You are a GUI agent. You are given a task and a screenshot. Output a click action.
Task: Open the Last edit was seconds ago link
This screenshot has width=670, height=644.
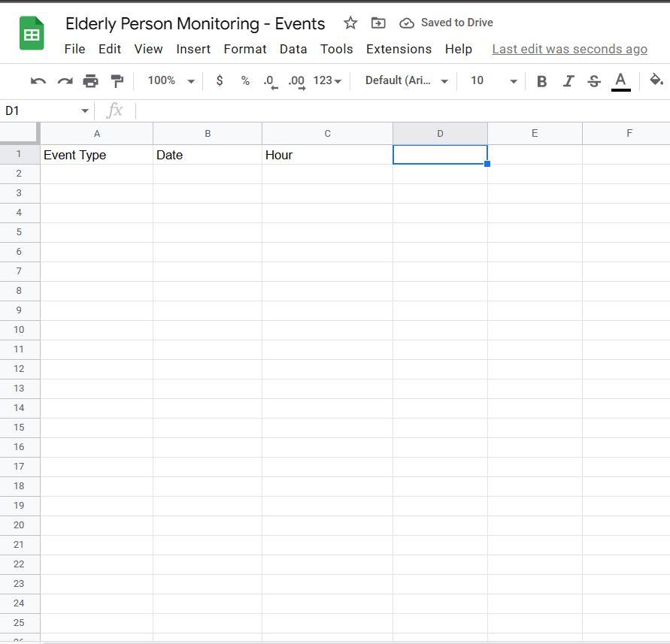pyautogui.click(x=569, y=49)
